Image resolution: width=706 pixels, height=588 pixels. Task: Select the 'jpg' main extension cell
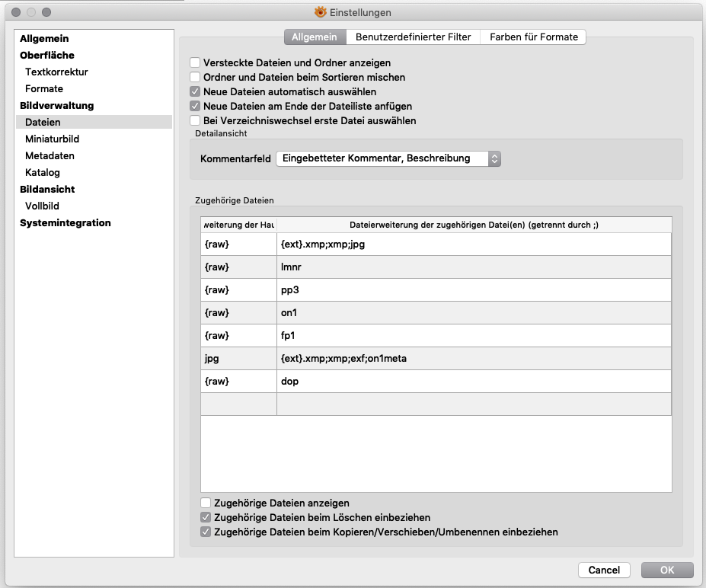(238, 359)
